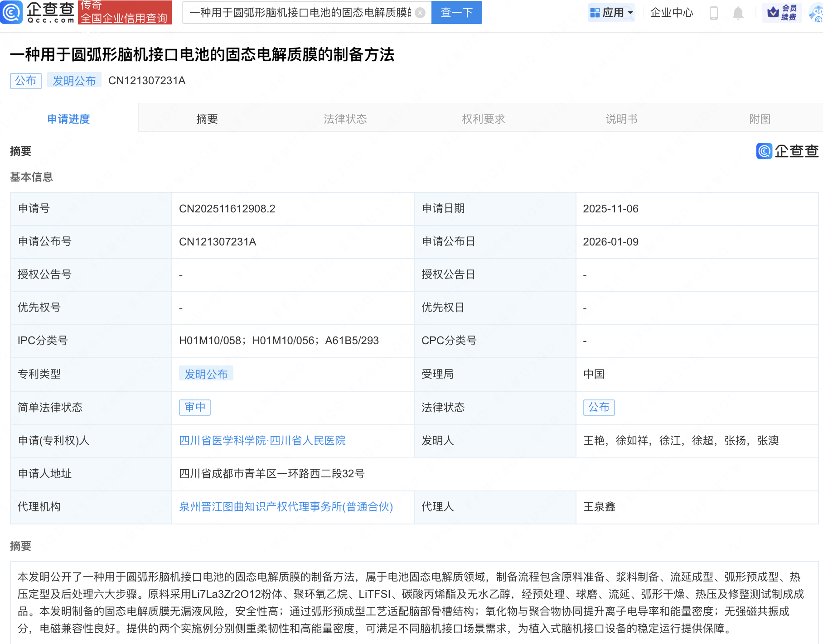
Task: Click the 发明公布 patent type tag
Action: point(206,374)
